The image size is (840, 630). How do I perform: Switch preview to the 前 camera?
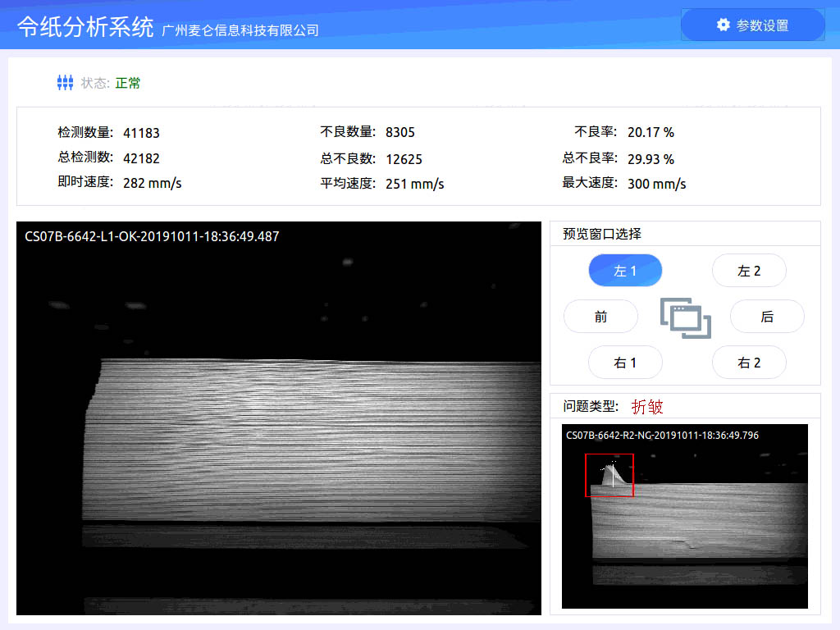(x=600, y=316)
